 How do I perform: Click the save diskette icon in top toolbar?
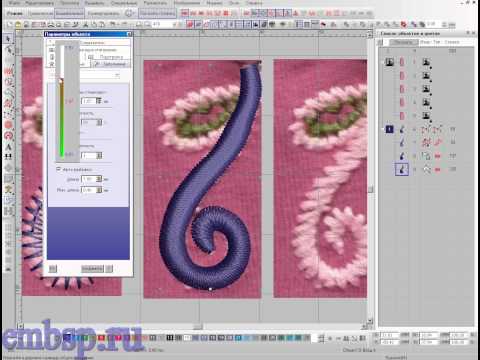[26, 24]
